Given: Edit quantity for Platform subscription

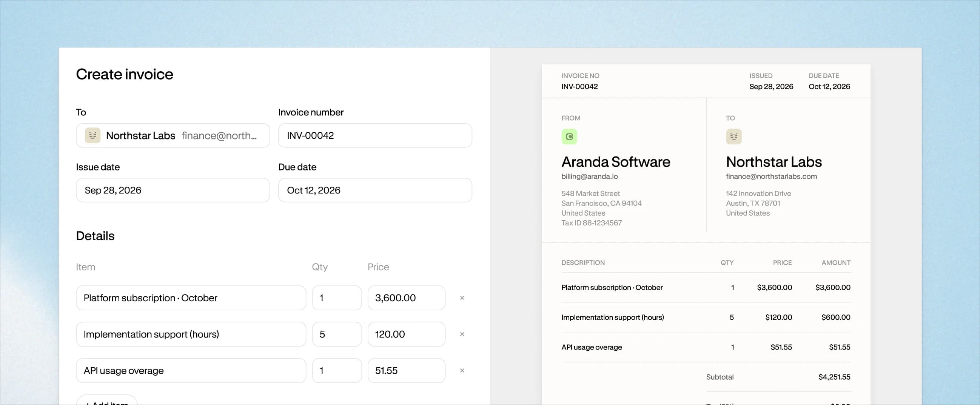Looking at the screenshot, I should tap(337, 298).
